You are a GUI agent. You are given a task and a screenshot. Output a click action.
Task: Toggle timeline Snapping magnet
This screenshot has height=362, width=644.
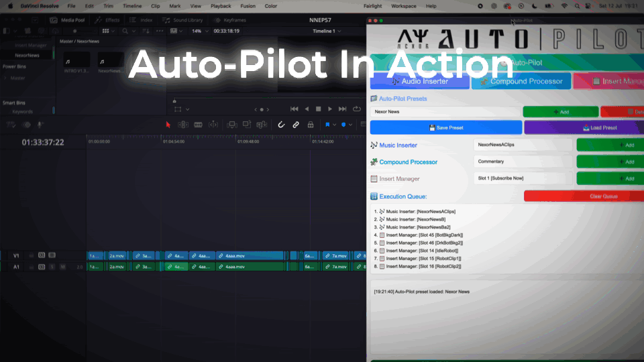281,125
